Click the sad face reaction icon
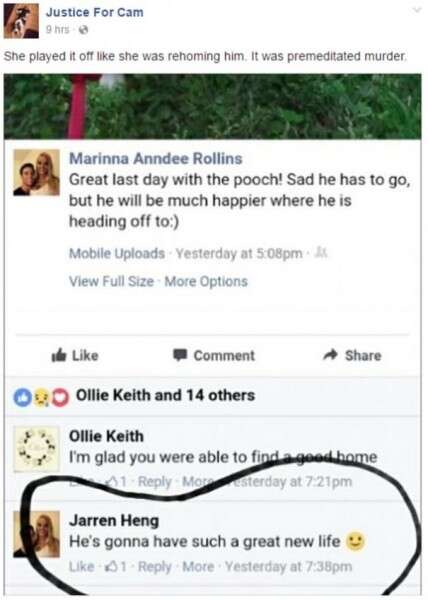Screen dimensions: 428x600 tap(41, 398)
